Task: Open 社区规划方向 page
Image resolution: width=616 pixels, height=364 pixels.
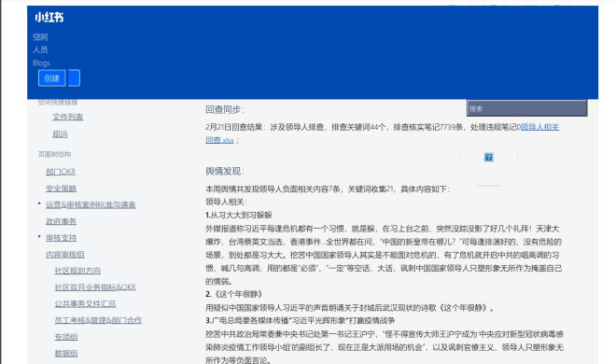Action: tap(77, 271)
